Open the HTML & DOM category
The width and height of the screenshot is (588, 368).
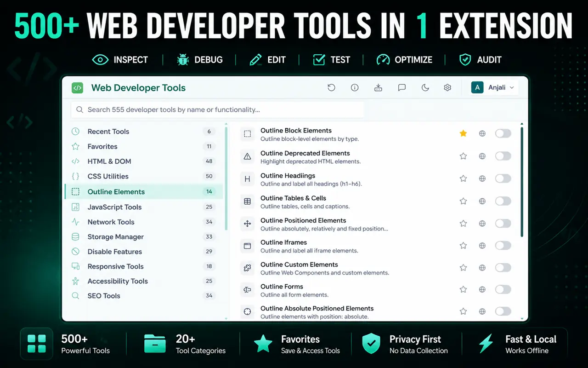(144, 161)
